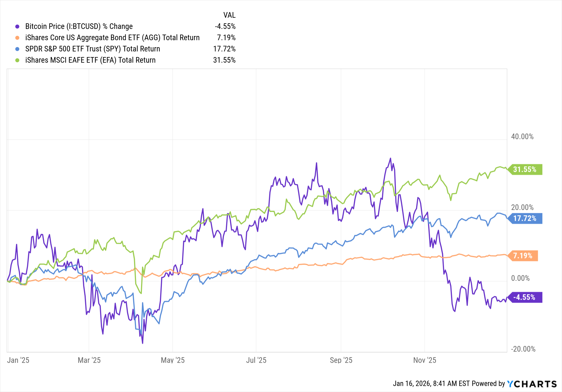This screenshot has width=562, height=392.
Task: Click the YCharts logo
Action: point(532,384)
